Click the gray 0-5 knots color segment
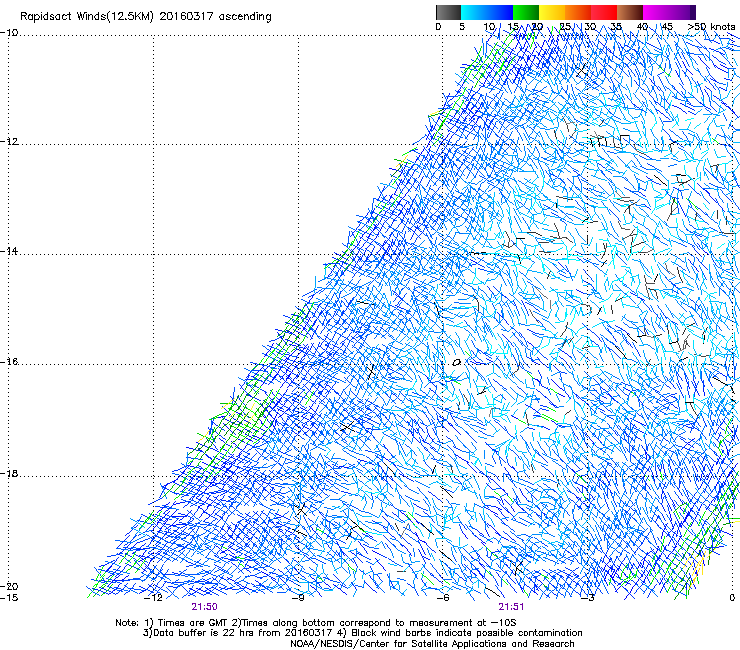740x650 pixels. pos(448,12)
